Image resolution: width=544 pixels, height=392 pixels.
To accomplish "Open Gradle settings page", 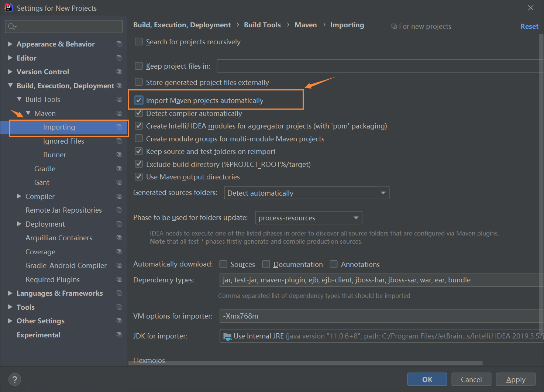I will click(45, 169).
